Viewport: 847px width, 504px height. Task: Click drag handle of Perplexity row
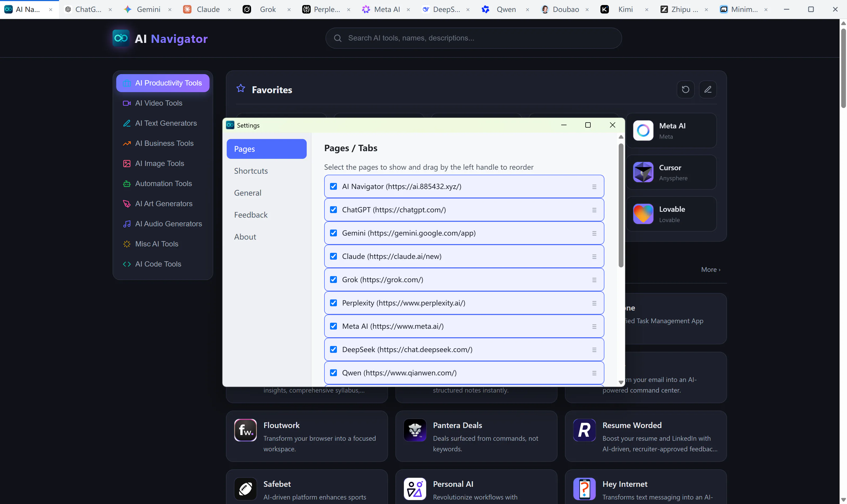click(x=594, y=303)
